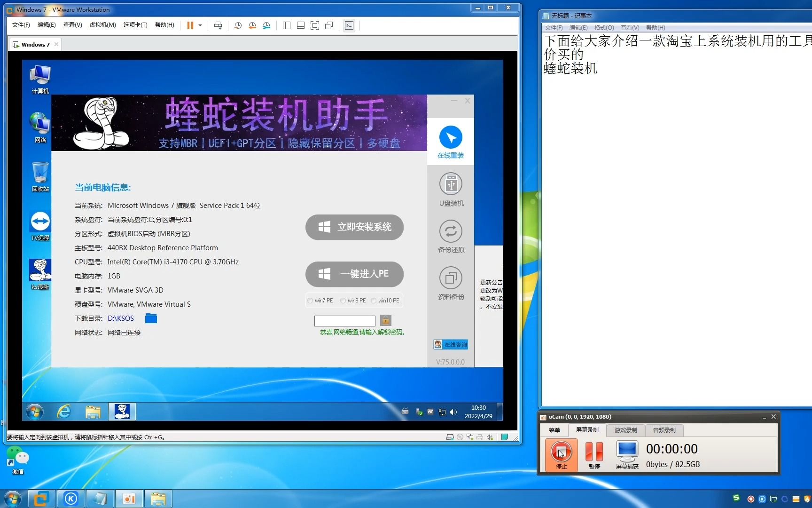Screen dimensions: 812x508
Task: Click the 立即安装系统 button
Action: pos(354,227)
